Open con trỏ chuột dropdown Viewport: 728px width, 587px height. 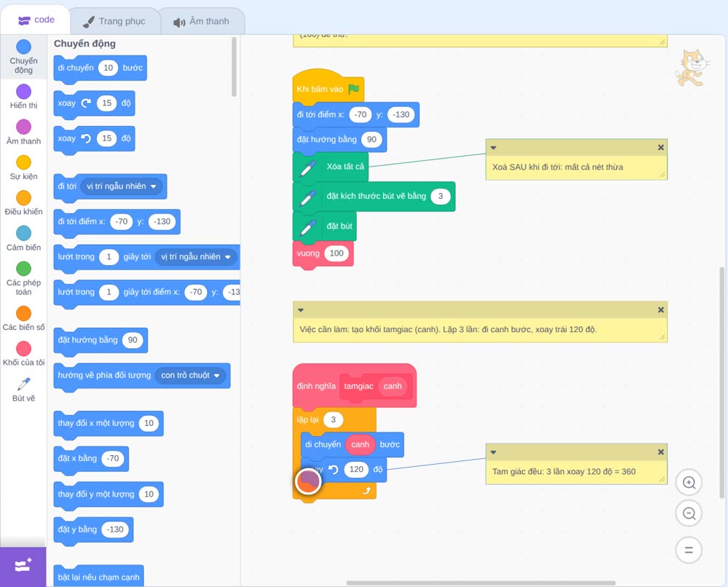coord(190,375)
